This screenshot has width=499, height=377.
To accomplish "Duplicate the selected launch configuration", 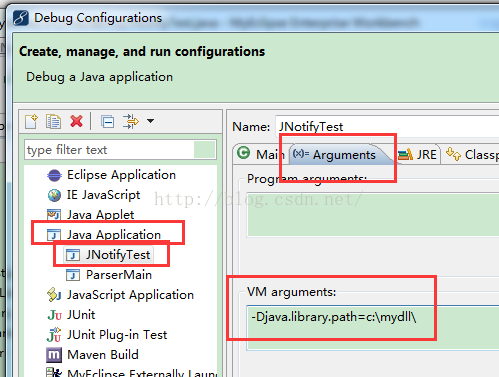I will point(53,121).
